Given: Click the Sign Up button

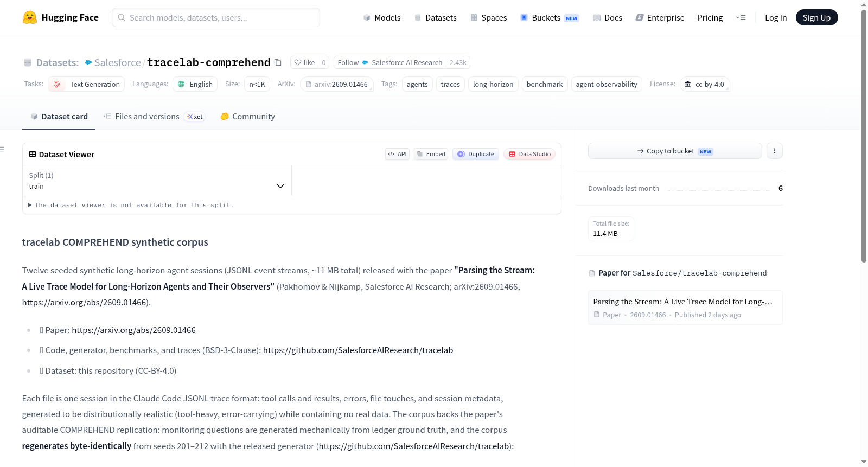Looking at the screenshot, I should click(816, 17).
